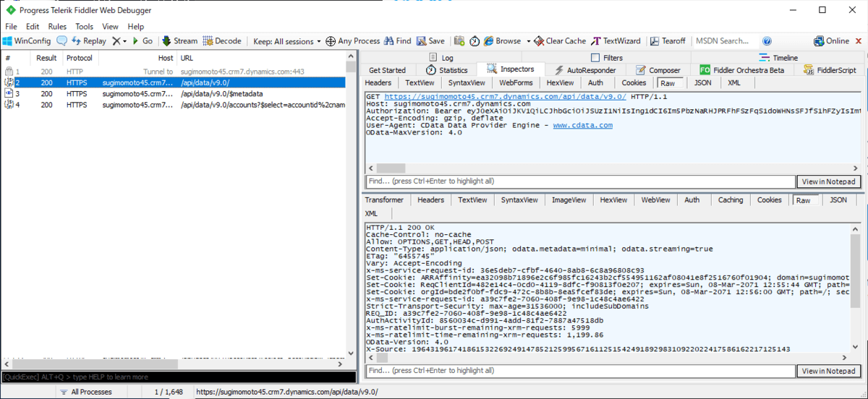The width and height of the screenshot is (868, 399).
Task: Click the Go resume arrow
Action: click(142, 41)
